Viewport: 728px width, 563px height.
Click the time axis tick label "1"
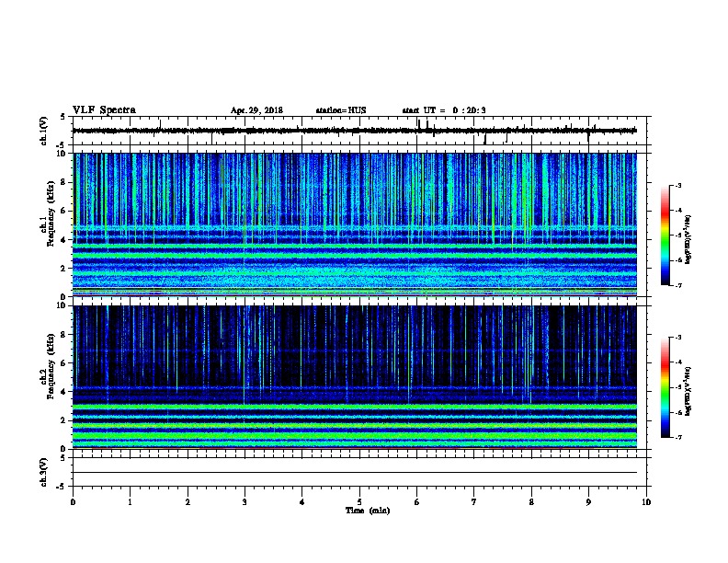[x=131, y=502]
